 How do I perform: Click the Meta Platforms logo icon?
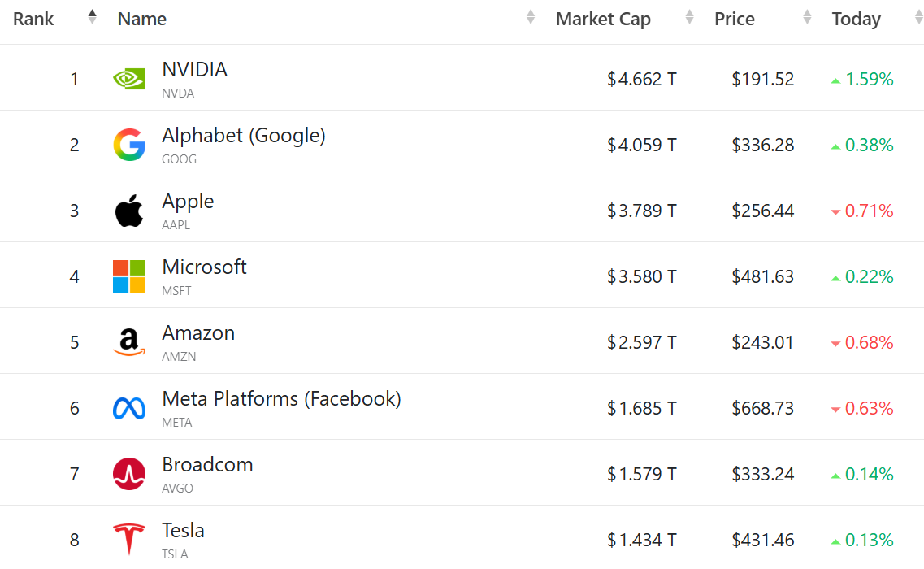coord(129,408)
